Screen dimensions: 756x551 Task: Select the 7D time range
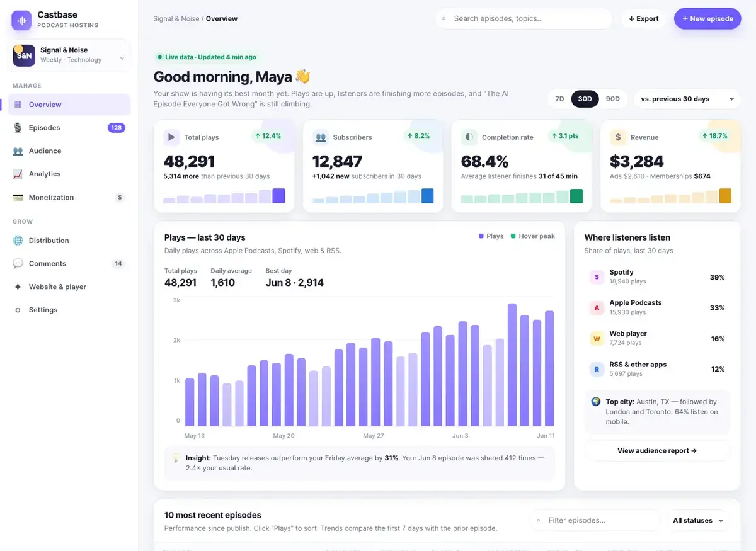(x=559, y=99)
